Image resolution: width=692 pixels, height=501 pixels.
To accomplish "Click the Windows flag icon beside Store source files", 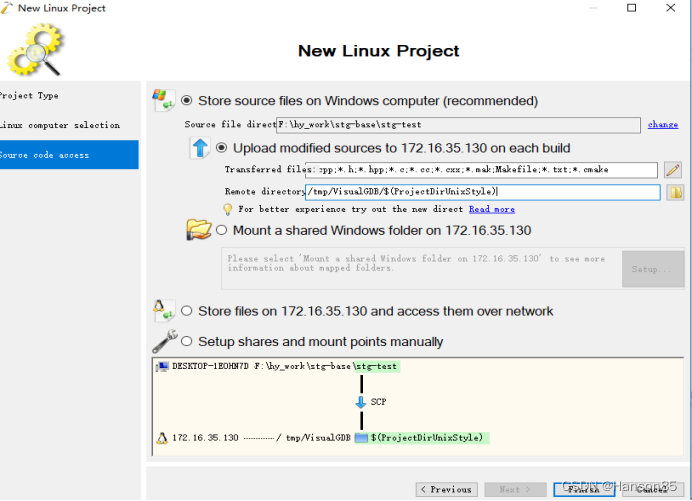I will coord(163,100).
